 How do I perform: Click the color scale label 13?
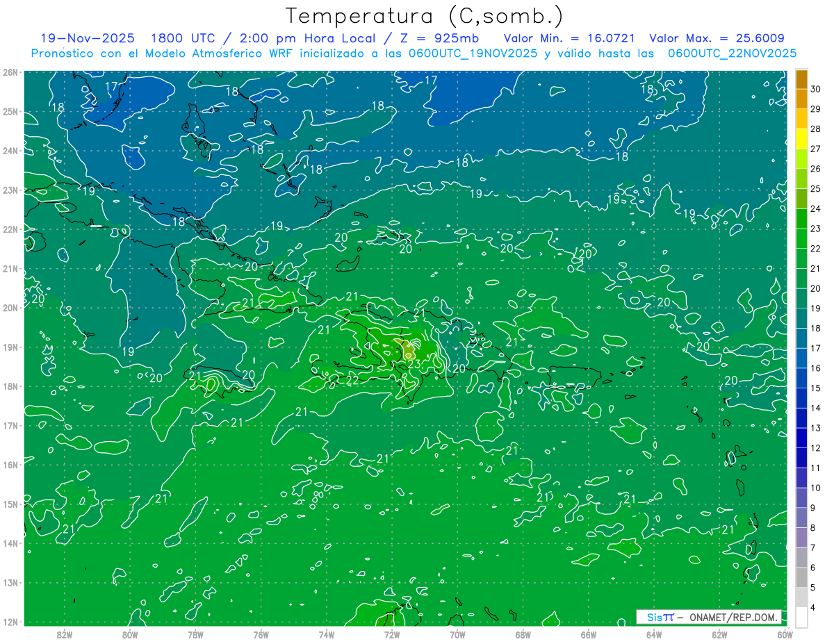tap(815, 427)
